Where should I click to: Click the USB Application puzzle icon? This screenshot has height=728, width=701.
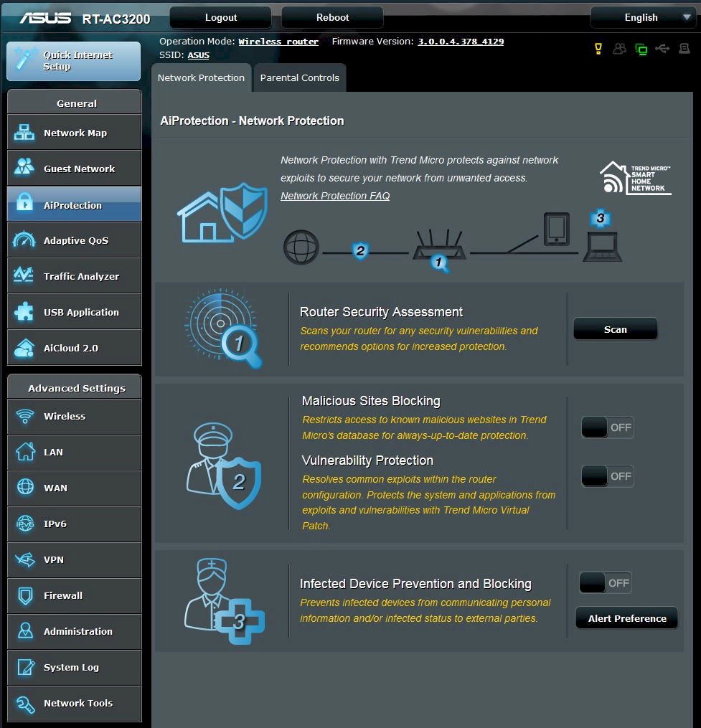(24, 311)
